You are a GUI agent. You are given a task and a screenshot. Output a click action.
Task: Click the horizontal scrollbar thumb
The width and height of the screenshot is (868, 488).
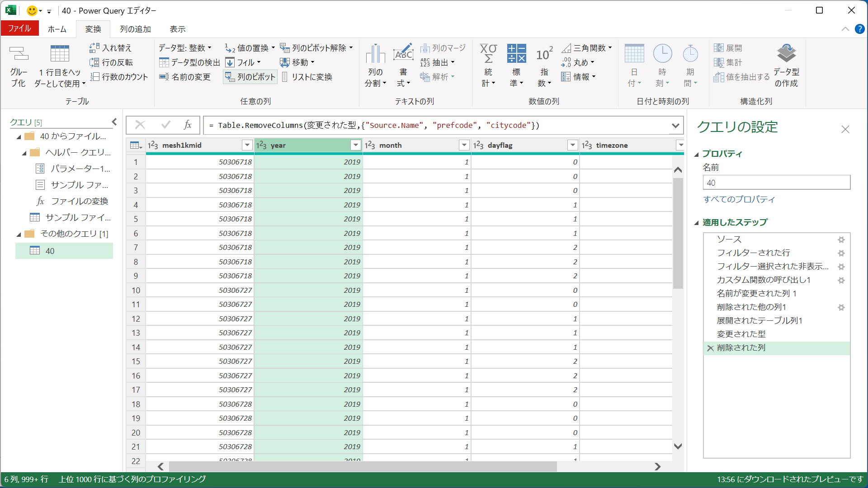pos(362,466)
